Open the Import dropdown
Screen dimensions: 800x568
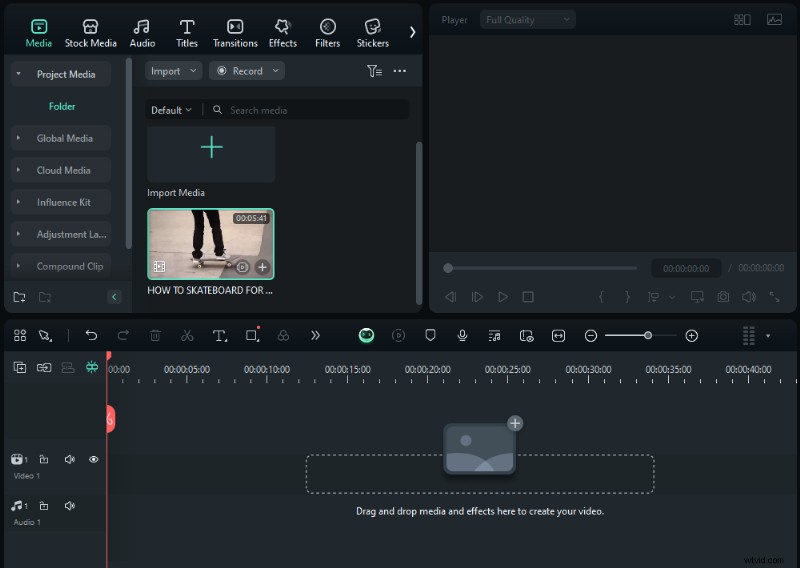pos(173,71)
